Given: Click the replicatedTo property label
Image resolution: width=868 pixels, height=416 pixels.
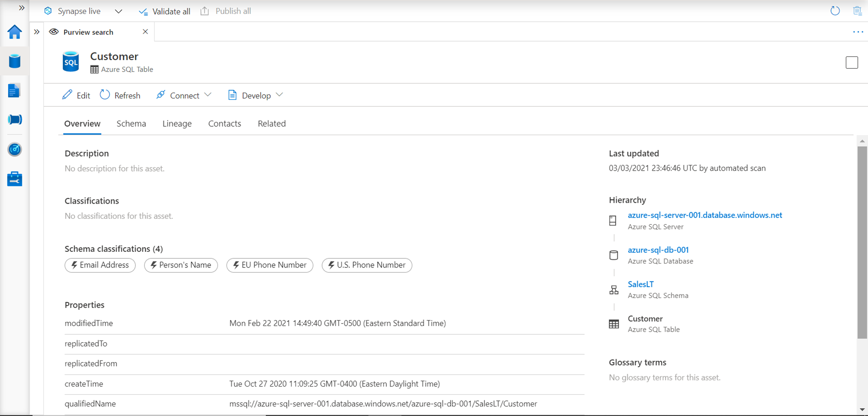Looking at the screenshot, I should point(86,343).
